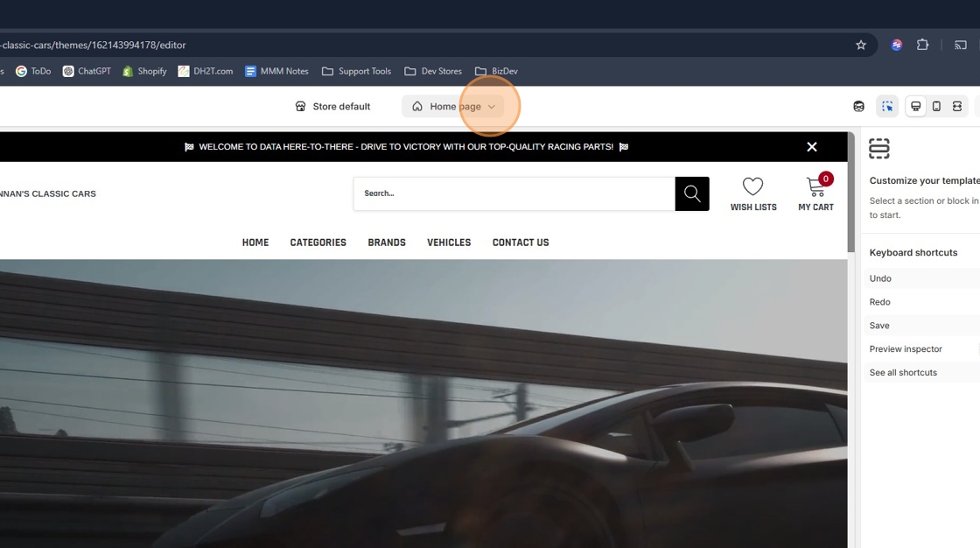The image size is (980, 548).
Task: Click the WISH LISTS label text
Action: point(753,207)
